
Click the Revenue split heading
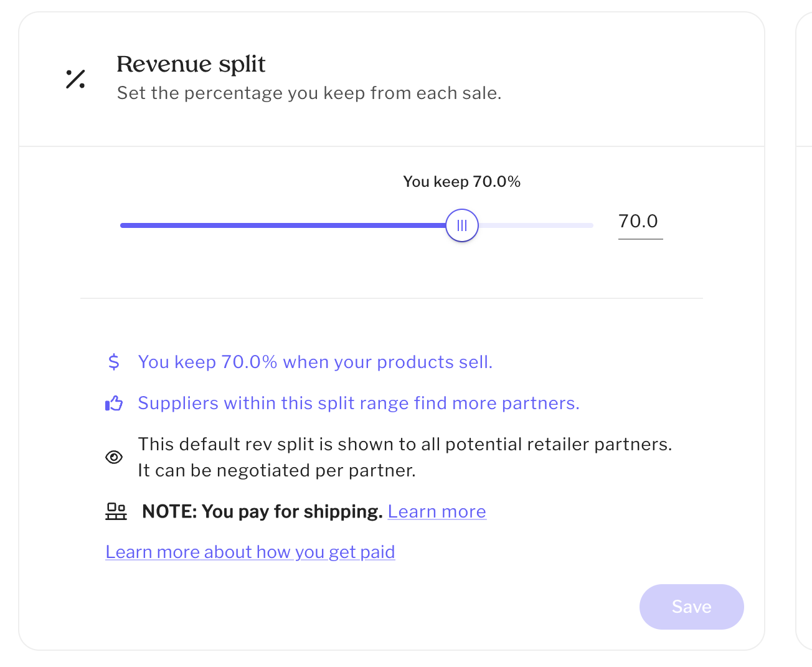pos(191,64)
